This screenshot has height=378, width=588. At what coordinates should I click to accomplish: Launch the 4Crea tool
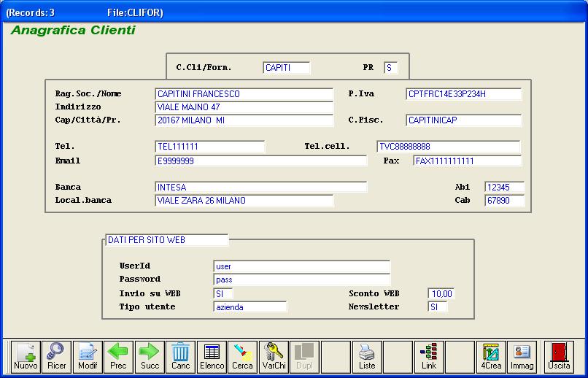click(491, 356)
